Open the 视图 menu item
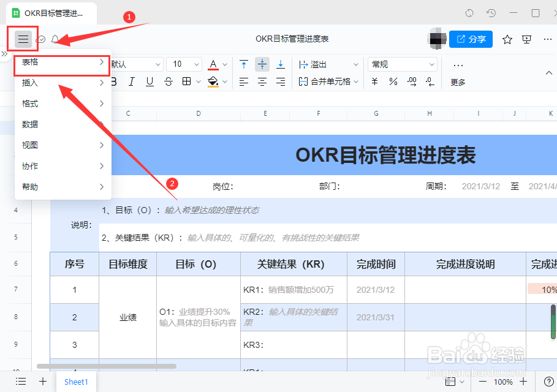 63,145
